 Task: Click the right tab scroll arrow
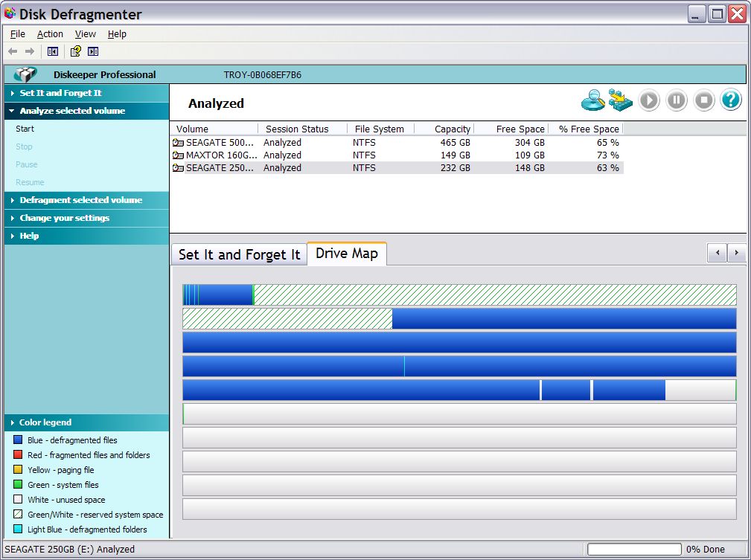tap(737, 254)
